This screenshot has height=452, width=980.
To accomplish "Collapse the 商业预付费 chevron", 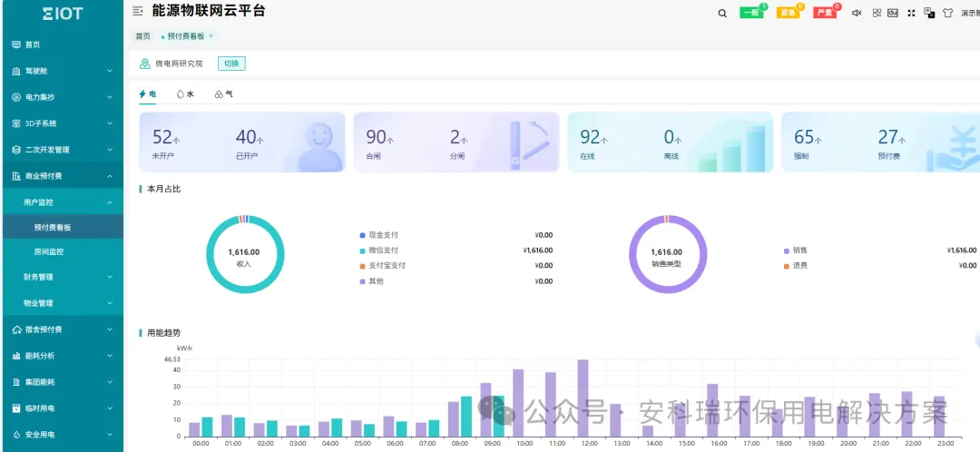I will pos(110,176).
